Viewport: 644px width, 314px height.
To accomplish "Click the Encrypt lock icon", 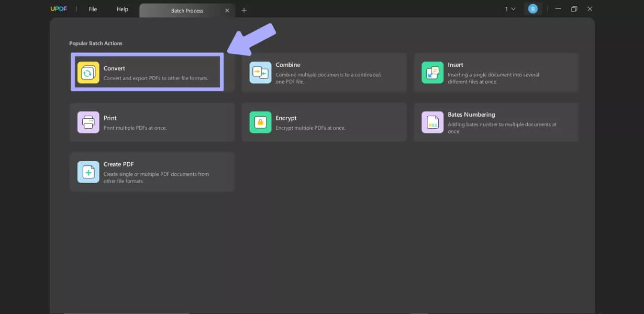I will click(260, 122).
